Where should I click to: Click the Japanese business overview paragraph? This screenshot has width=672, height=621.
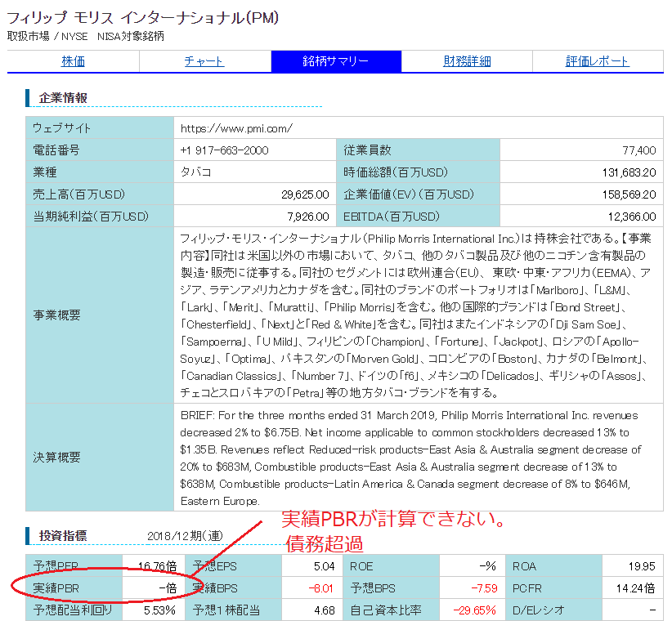tap(415, 315)
